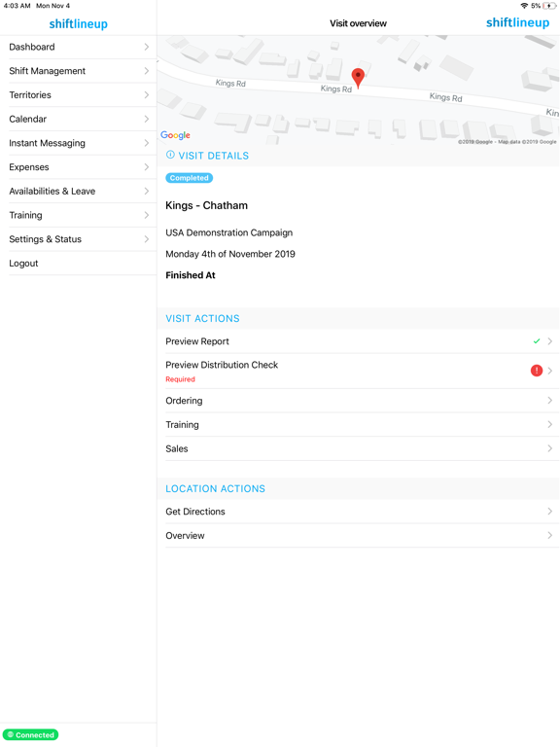Open Expenses menu item
This screenshot has height=747, width=560.
click(79, 167)
